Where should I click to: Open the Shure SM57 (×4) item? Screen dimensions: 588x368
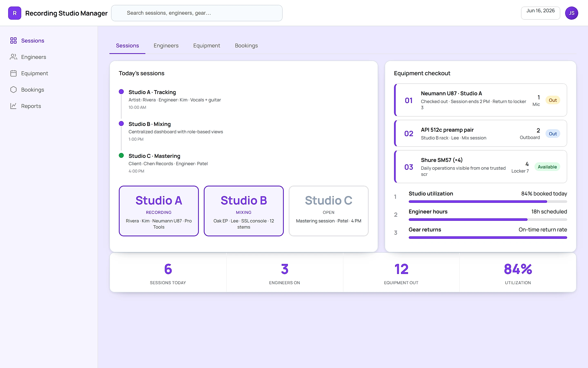[480, 167]
